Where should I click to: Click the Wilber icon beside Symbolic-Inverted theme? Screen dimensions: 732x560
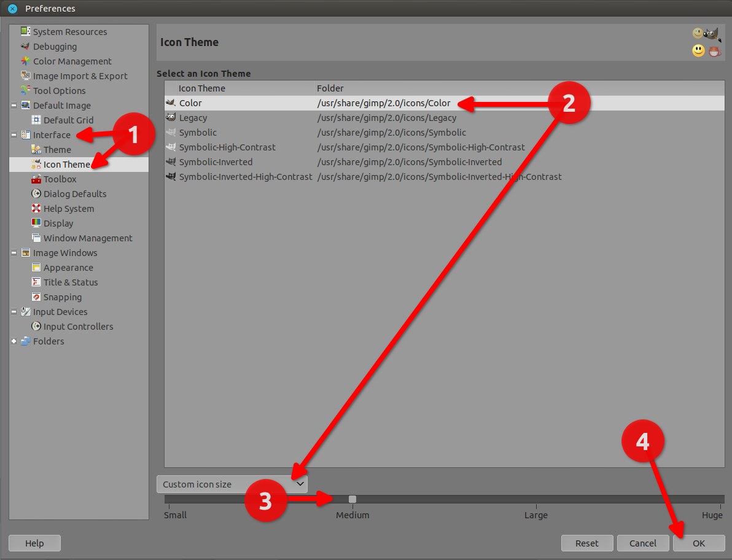click(x=171, y=162)
